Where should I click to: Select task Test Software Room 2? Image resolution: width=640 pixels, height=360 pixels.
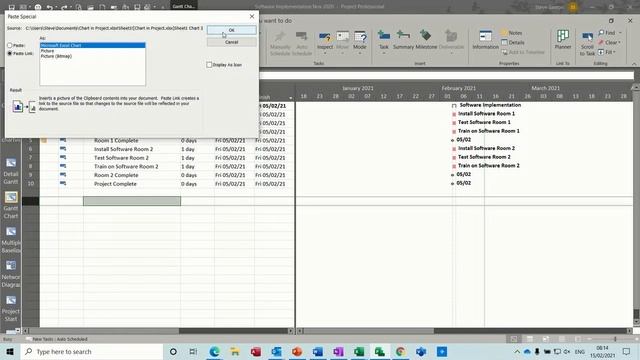coord(121,158)
